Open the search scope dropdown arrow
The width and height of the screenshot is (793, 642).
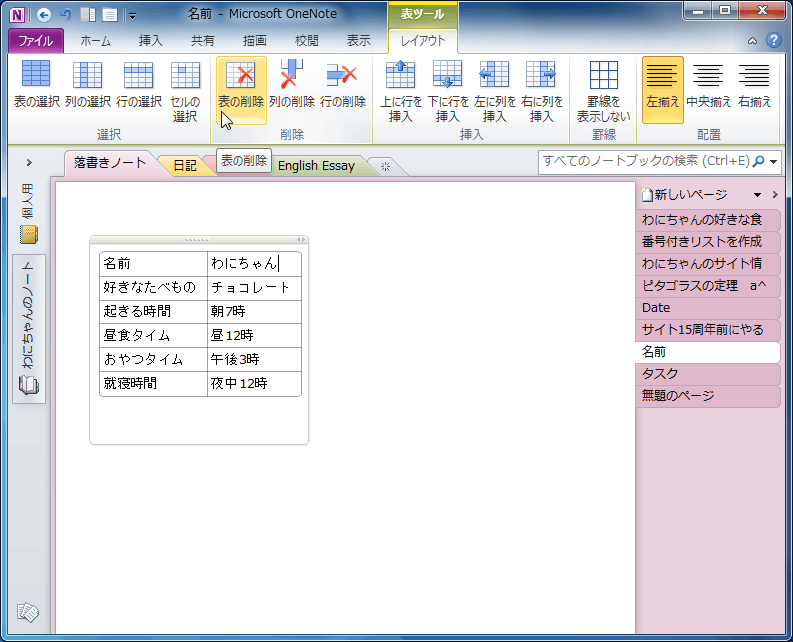pyautogui.click(x=773, y=162)
